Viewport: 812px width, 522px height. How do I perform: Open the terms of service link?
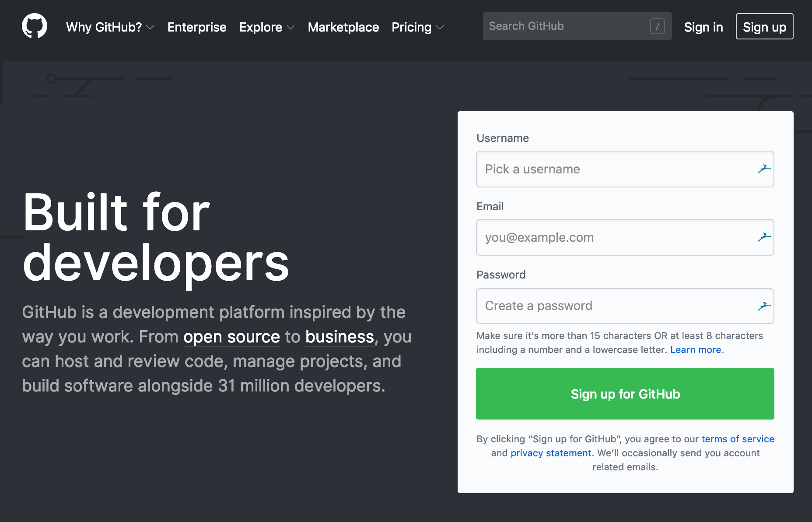tap(738, 439)
